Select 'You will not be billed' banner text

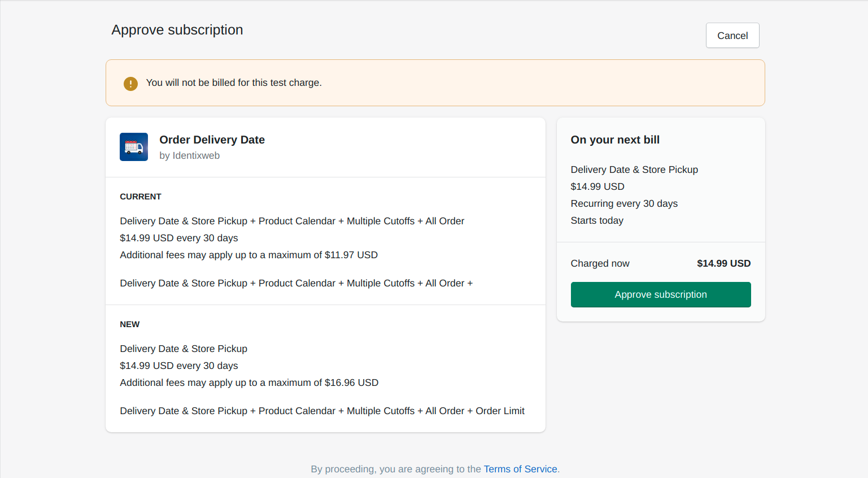coord(234,82)
